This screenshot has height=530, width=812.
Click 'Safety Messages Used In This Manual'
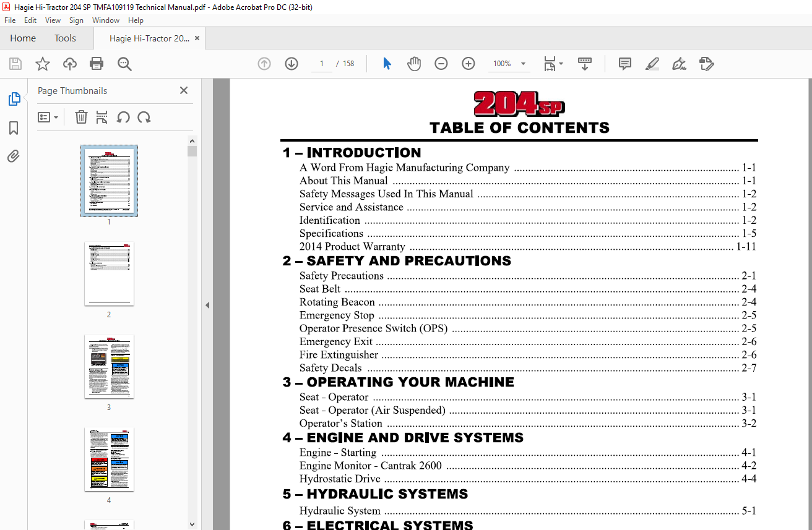tap(386, 194)
